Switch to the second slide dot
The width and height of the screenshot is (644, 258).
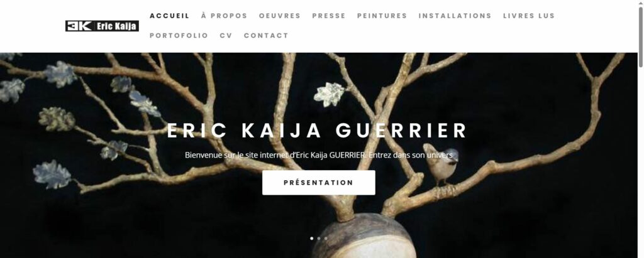(x=319, y=239)
